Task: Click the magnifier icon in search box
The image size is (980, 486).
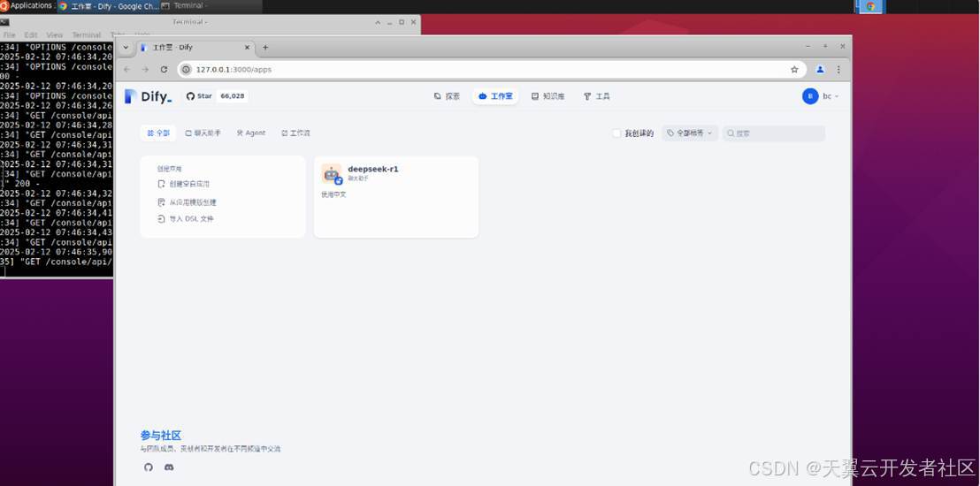Action: (731, 133)
